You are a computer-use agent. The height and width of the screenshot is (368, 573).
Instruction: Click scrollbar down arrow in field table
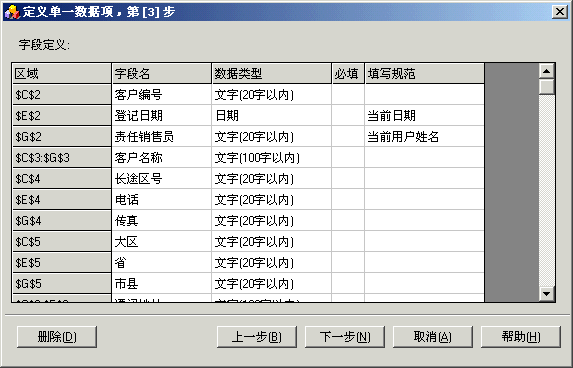(x=547, y=293)
